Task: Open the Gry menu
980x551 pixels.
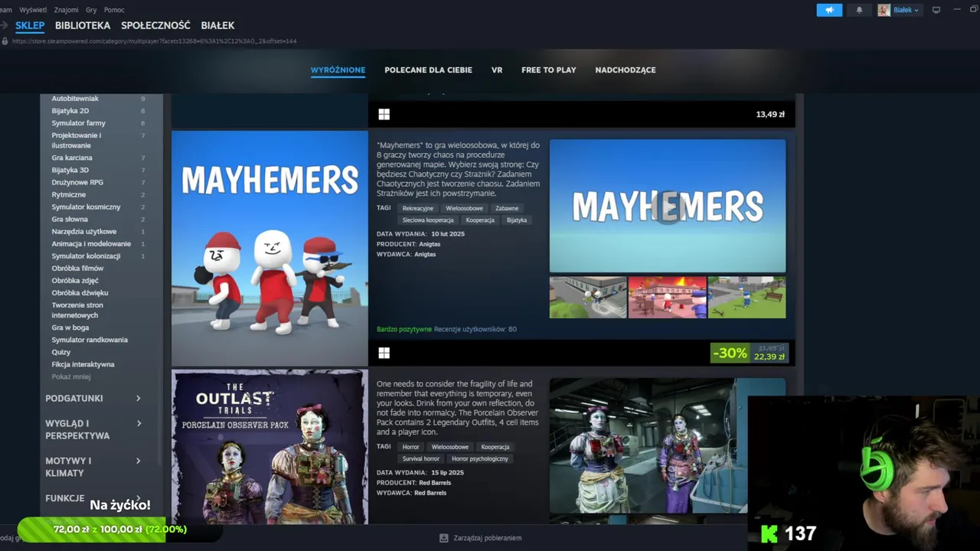Action: click(91, 10)
